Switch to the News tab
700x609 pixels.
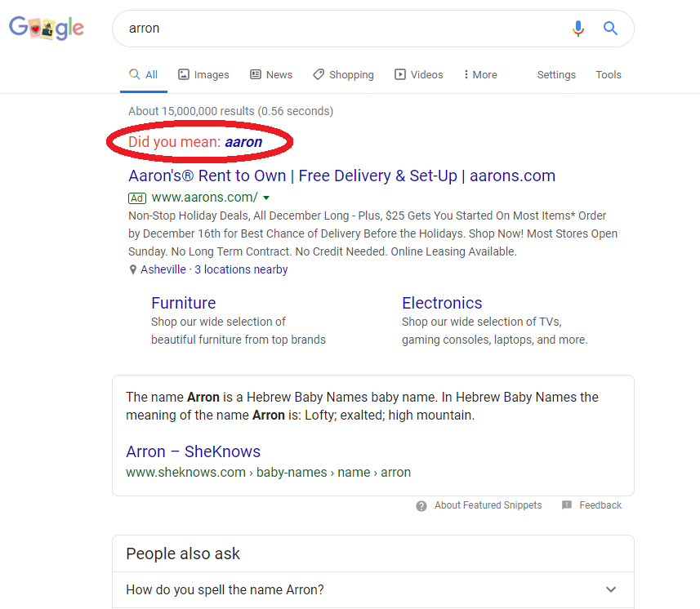[x=278, y=74]
